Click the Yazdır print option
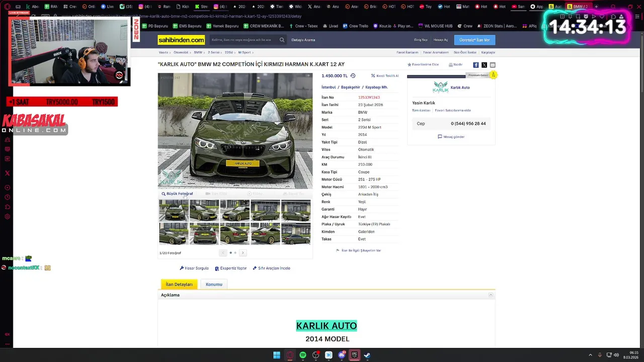 456,64
